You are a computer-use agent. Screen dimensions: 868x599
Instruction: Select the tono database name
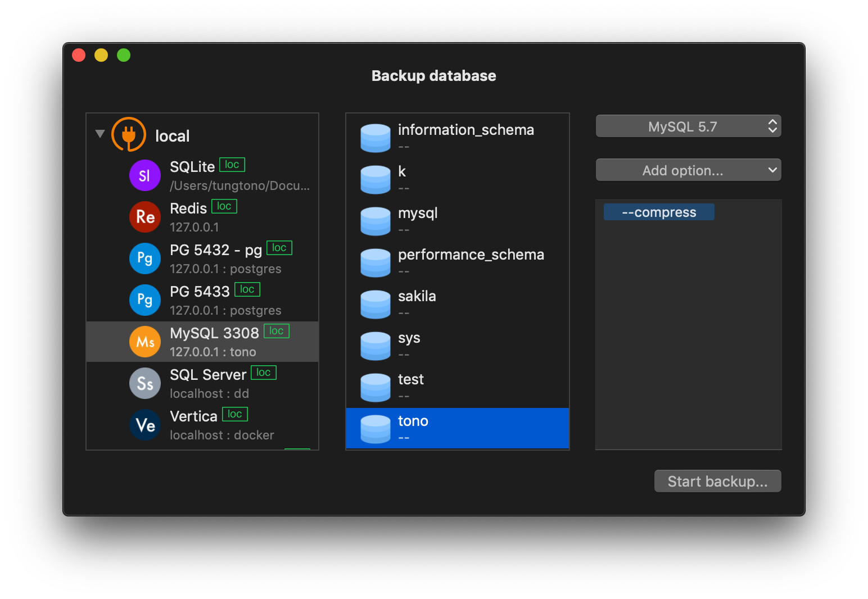click(x=413, y=421)
